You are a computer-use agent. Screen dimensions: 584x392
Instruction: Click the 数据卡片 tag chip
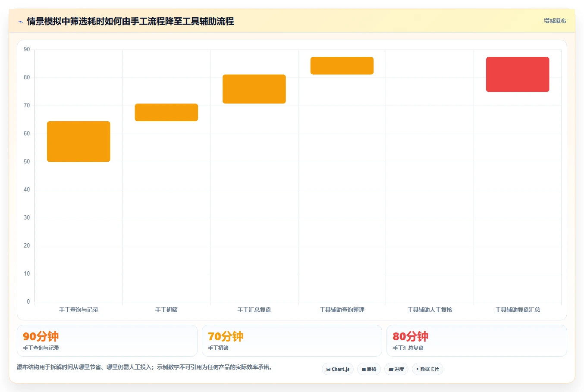pos(427,369)
